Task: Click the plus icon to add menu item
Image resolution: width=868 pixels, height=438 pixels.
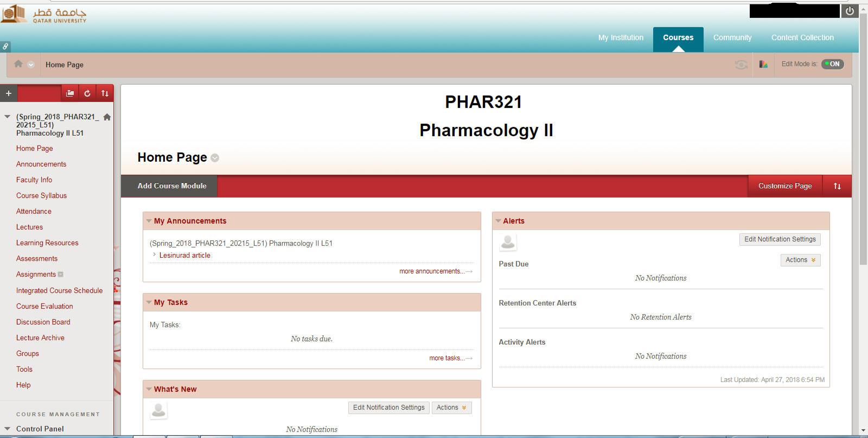Action: pos(9,93)
